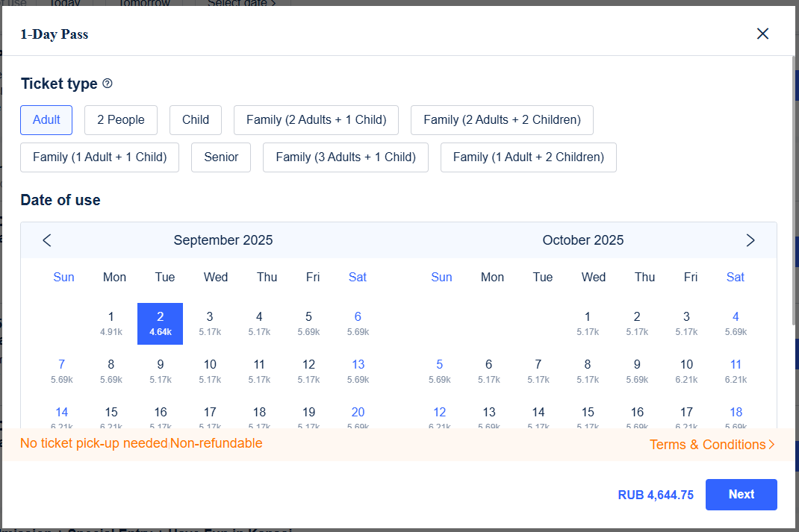
Task: Pick September 8 as date of use
Action: tap(111, 372)
